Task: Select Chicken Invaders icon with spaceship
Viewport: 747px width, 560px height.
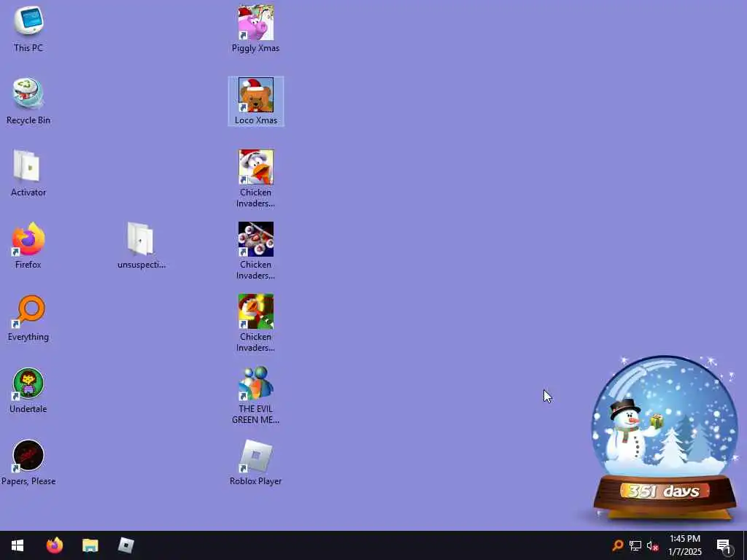Action: pyautogui.click(x=256, y=251)
